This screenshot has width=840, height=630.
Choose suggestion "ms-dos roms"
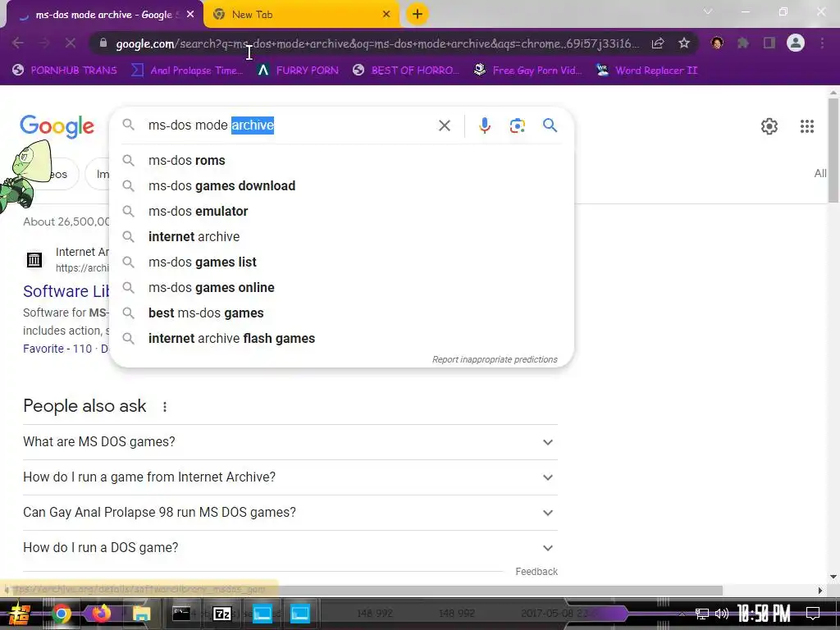point(341,160)
